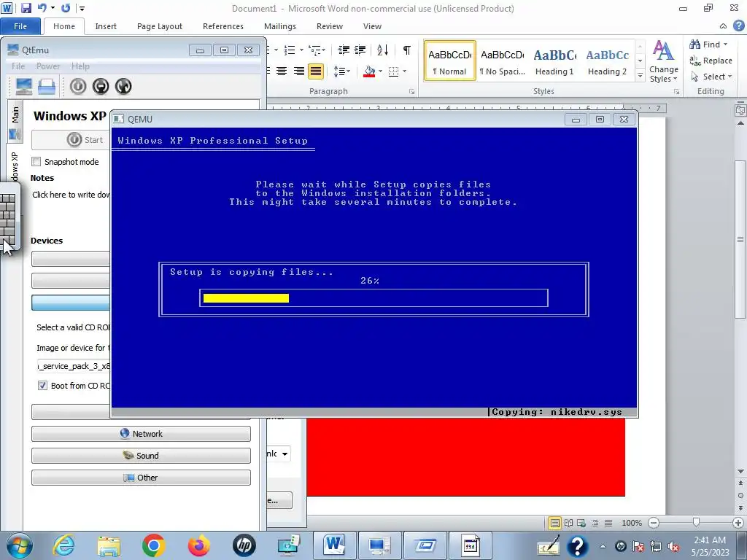This screenshot has width=747, height=560.
Task: Open the QtEmu File menu
Action: (x=18, y=66)
